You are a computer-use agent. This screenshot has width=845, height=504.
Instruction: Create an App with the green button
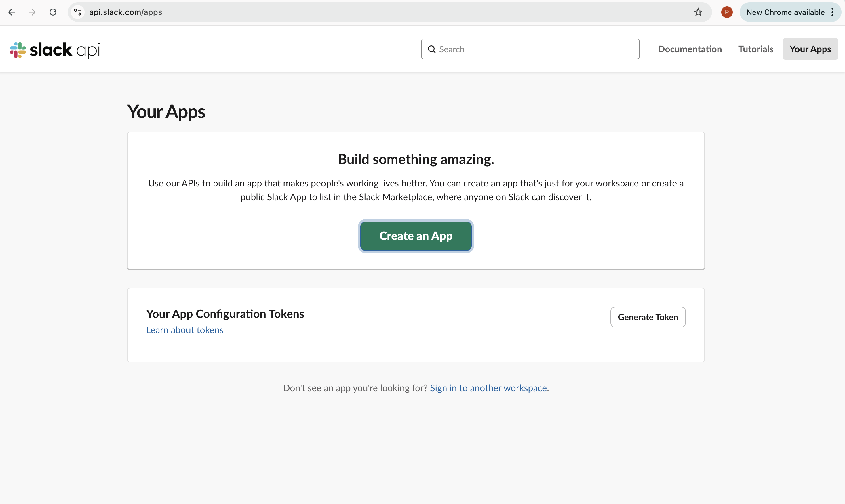point(416,236)
